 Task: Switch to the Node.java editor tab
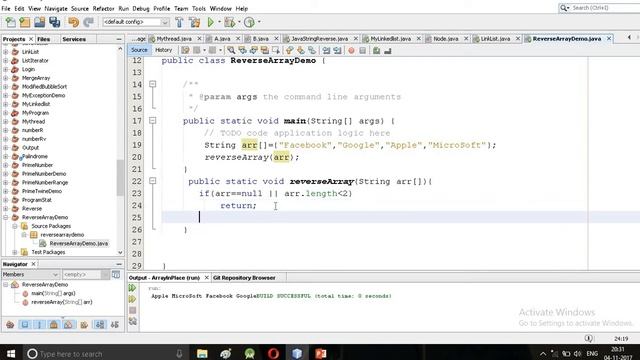[x=446, y=39]
